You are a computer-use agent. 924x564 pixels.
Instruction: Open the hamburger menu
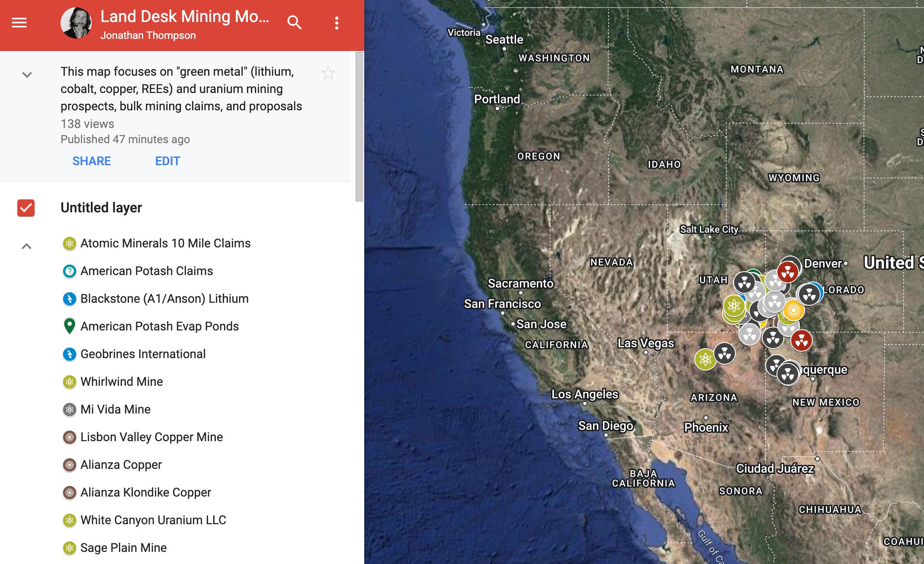[x=19, y=23]
